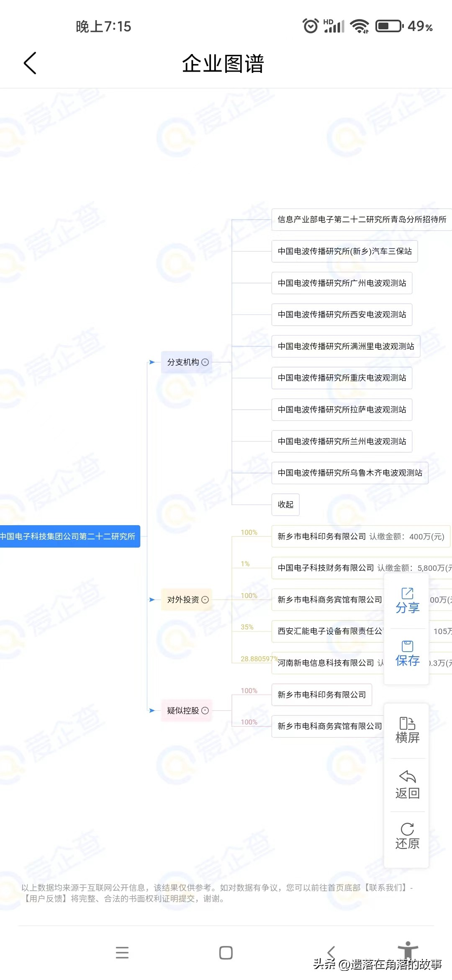Open 中国电波传播研究所拉萨电波观测站

coord(342,410)
